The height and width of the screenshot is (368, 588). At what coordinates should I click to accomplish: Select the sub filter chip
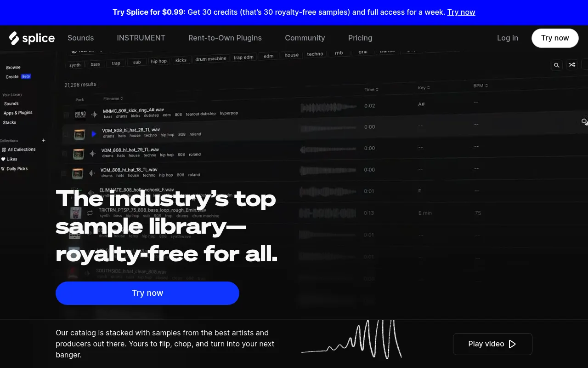tap(137, 62)
